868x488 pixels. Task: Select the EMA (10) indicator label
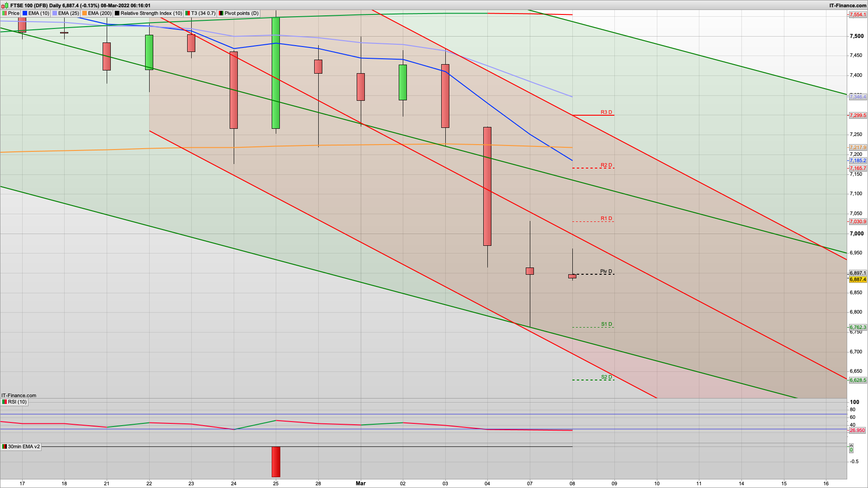[36, 13]
